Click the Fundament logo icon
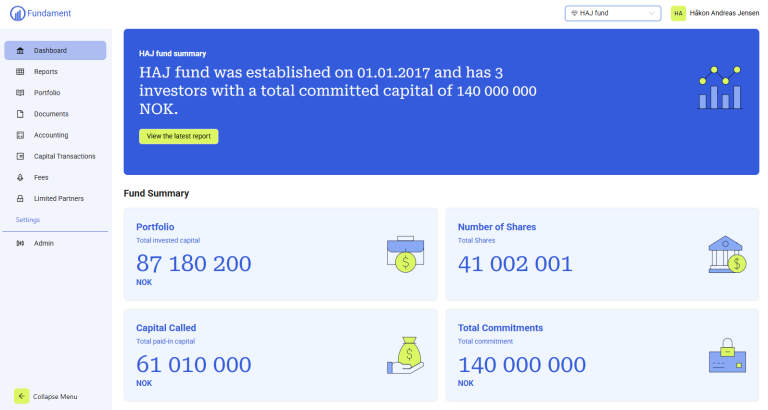 tap(16, 13)
